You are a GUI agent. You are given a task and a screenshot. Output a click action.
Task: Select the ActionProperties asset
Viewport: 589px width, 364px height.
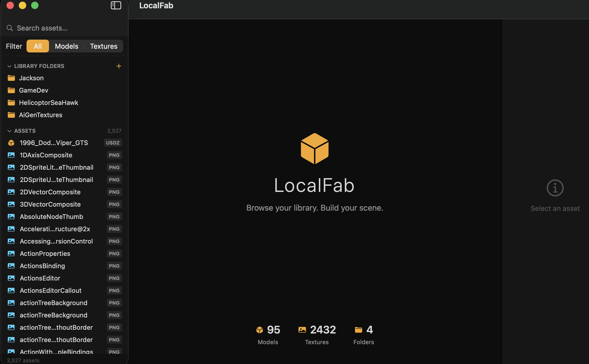(x=64, y=253)
